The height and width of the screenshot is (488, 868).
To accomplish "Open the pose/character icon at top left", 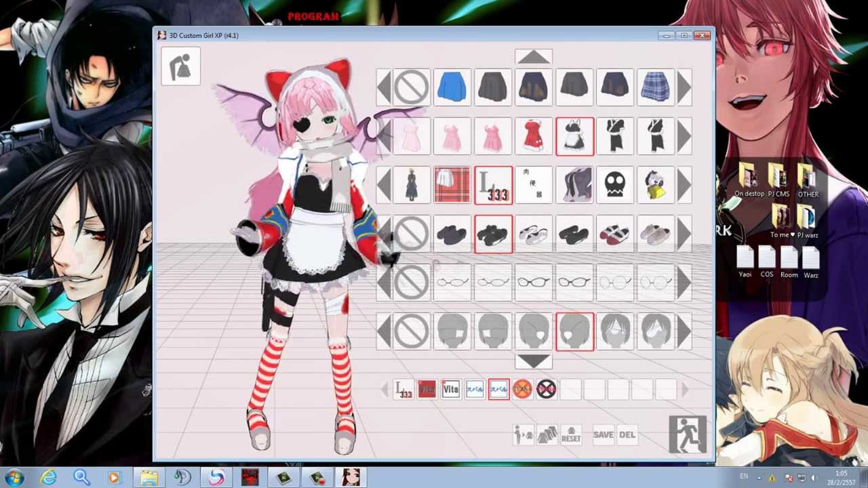I will (x=181, y=66).
